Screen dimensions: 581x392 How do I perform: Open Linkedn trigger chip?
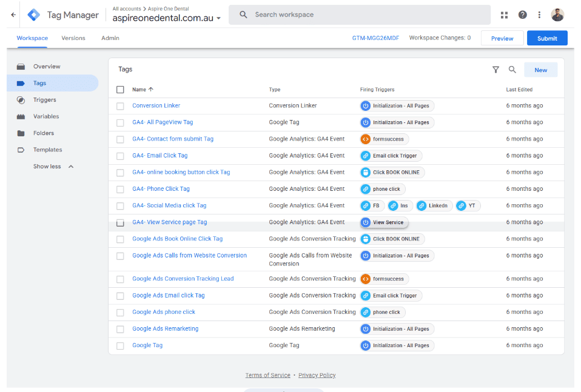click(x=434, y=206)
